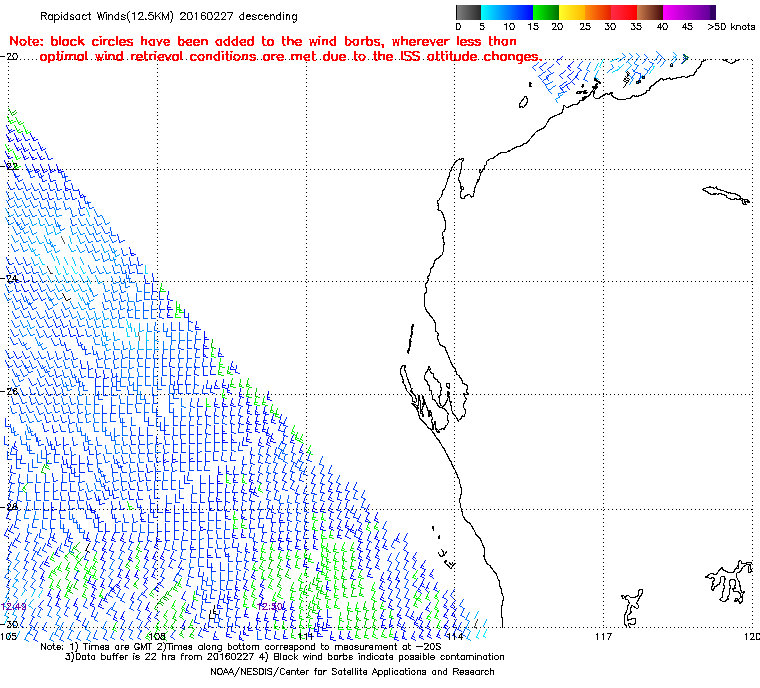Click the gray 0–5 knots legend segment
This screenshot has width=760, height=688.
(x=468, y=12)
